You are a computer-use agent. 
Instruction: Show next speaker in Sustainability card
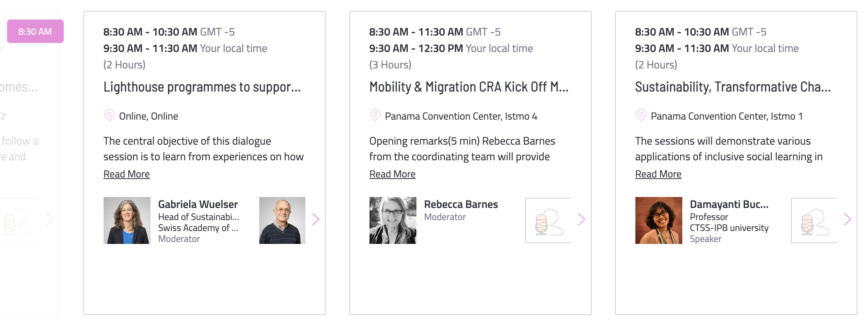(x=847, y=220)
